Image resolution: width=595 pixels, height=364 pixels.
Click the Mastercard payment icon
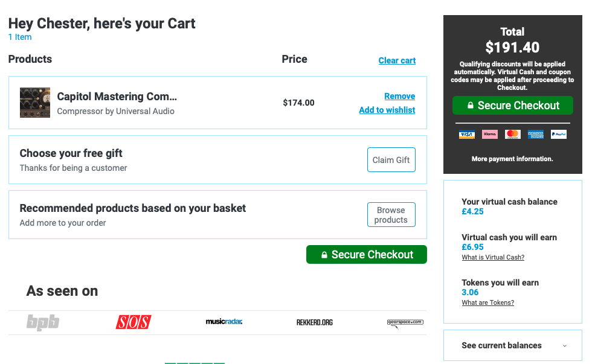[512, 134]
